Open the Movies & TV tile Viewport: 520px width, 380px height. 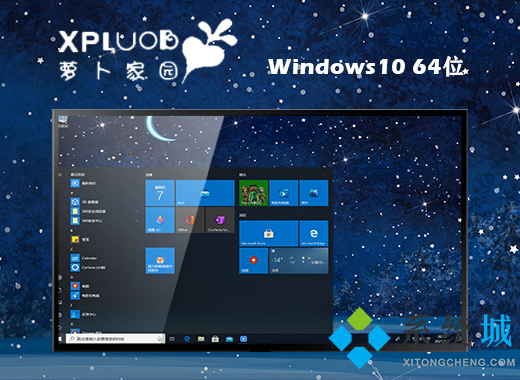pos(284,193)
